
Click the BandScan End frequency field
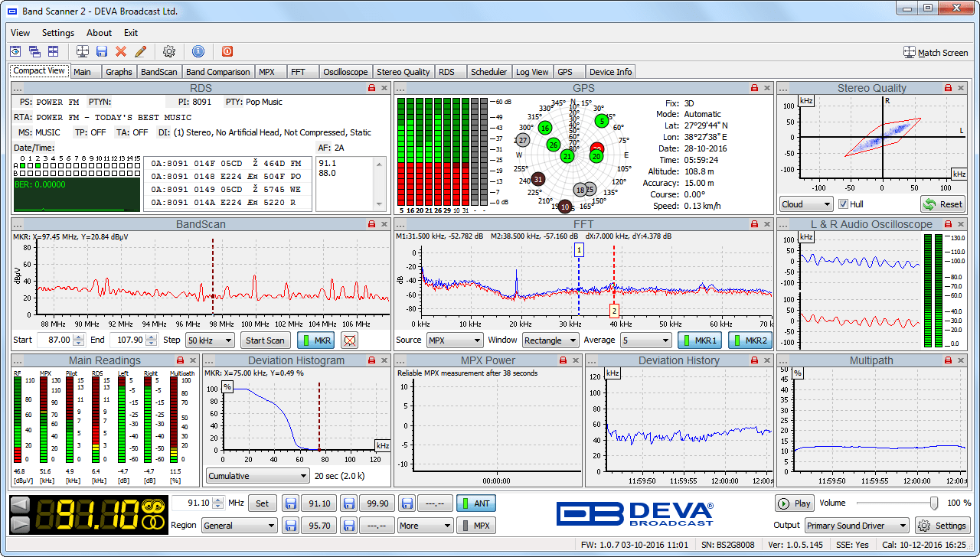pyautogui.click(x=134, y=340)
